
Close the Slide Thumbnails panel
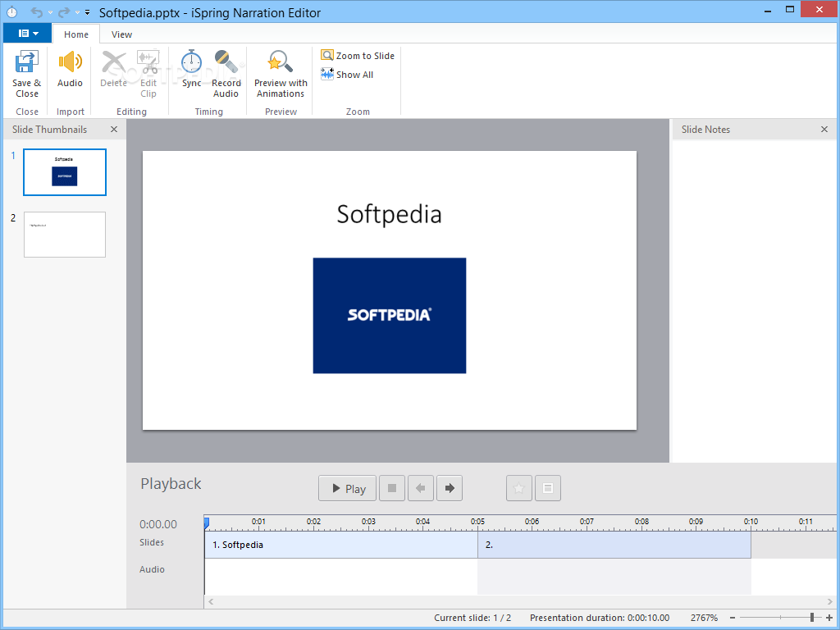click(114, 129)
